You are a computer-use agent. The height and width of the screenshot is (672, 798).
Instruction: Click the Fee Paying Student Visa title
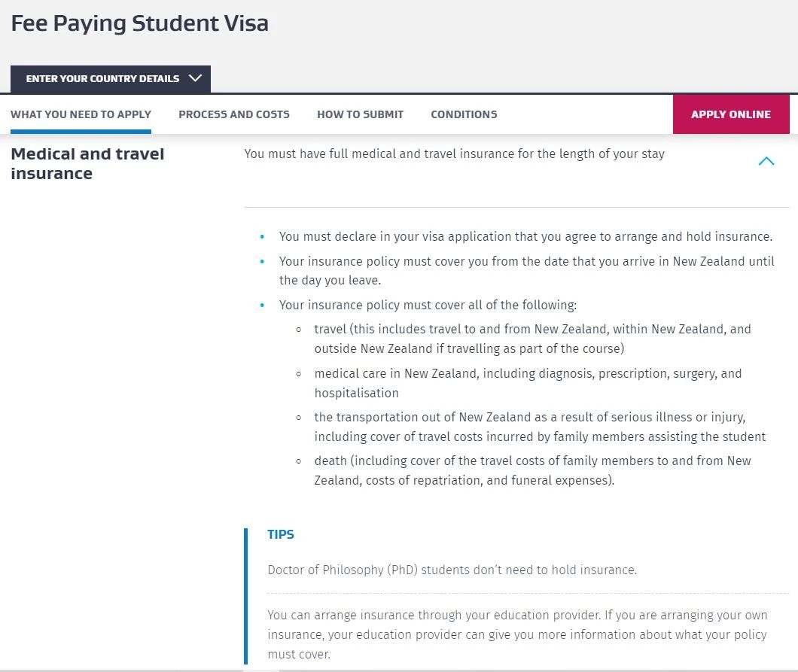click(x=140, y=23)
